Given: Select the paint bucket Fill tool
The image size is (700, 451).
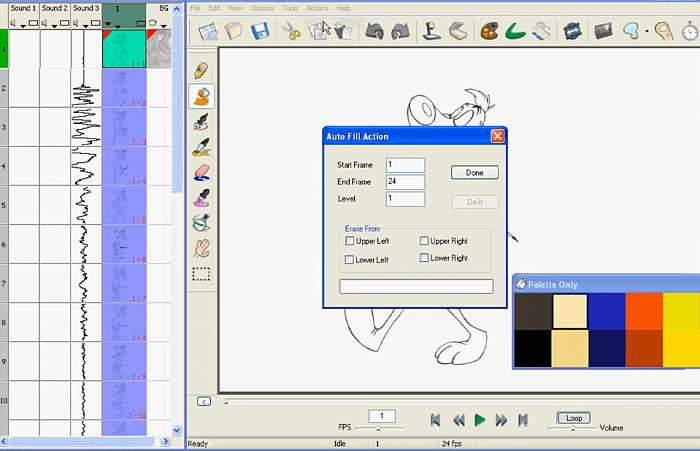Looking at the screenshot, I should (x=202, y=96).
